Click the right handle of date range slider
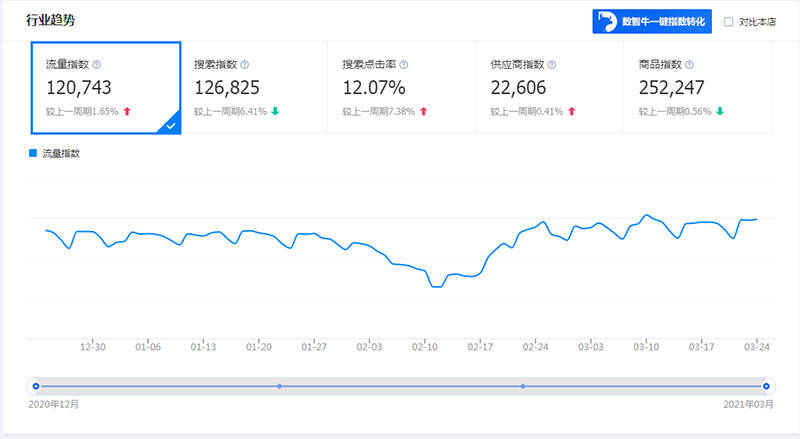 point(766,385)
